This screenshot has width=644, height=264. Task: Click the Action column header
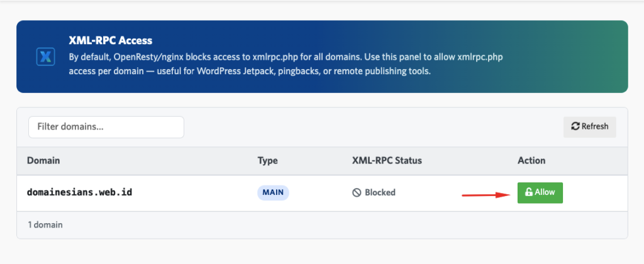(531, 160)
